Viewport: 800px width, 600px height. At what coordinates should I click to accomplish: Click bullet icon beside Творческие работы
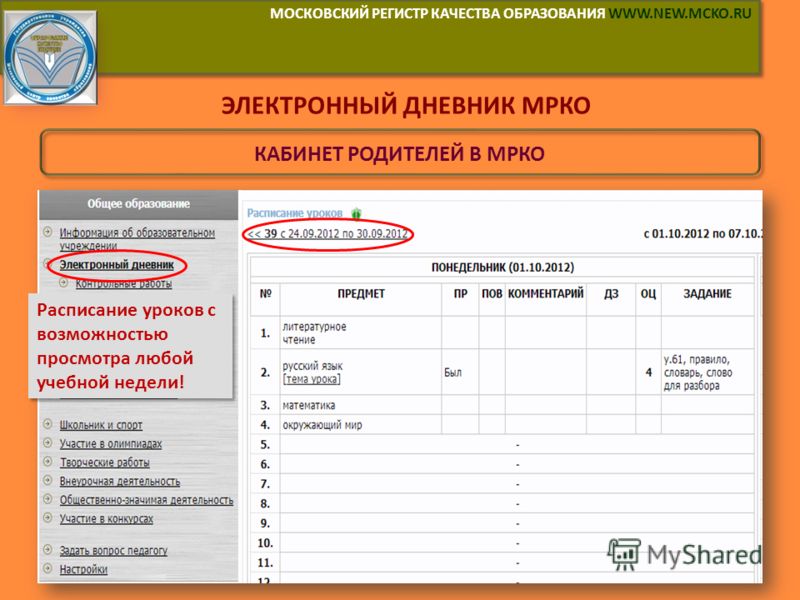[47, 462]
